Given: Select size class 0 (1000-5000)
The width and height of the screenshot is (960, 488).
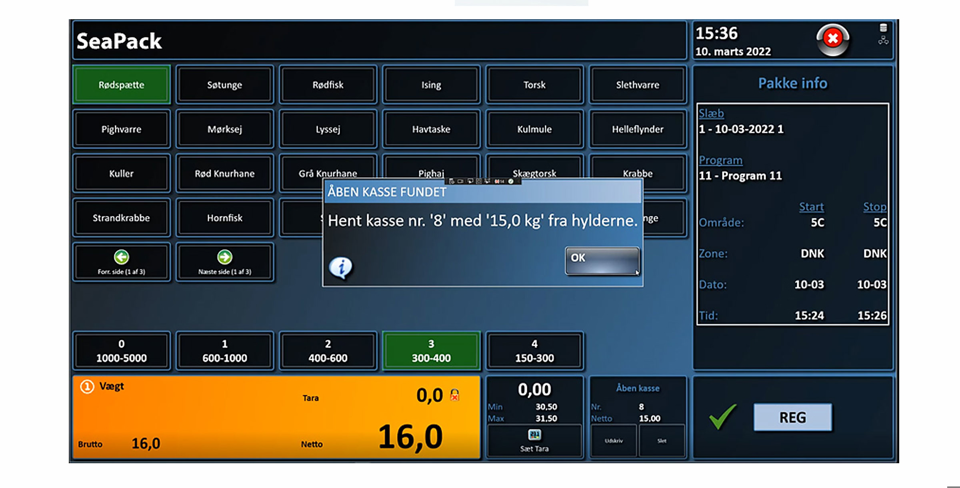Looking at the screenshot, I should click(121, 351).
